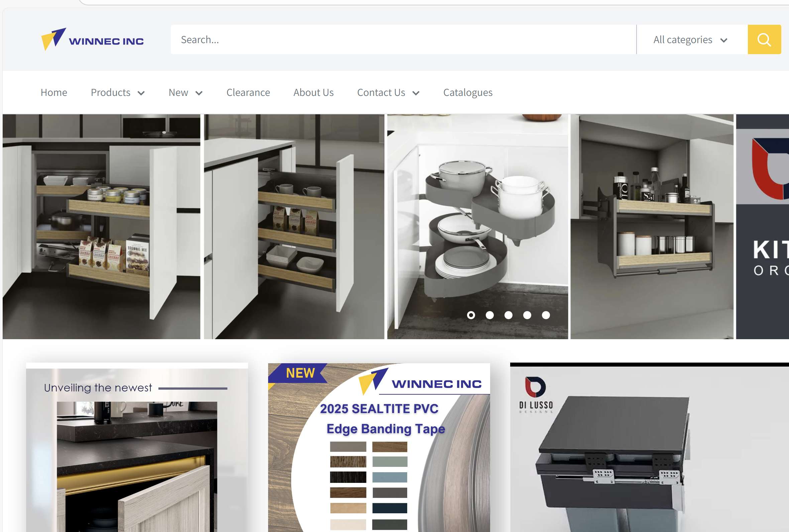Select the fourth carousel slide dot

(x=527, y=315)
